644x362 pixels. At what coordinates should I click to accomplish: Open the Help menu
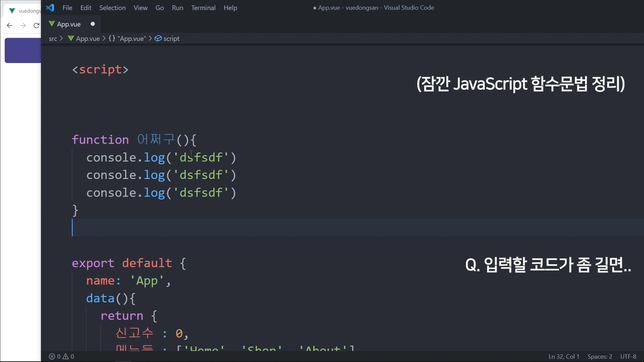[230, 8]
